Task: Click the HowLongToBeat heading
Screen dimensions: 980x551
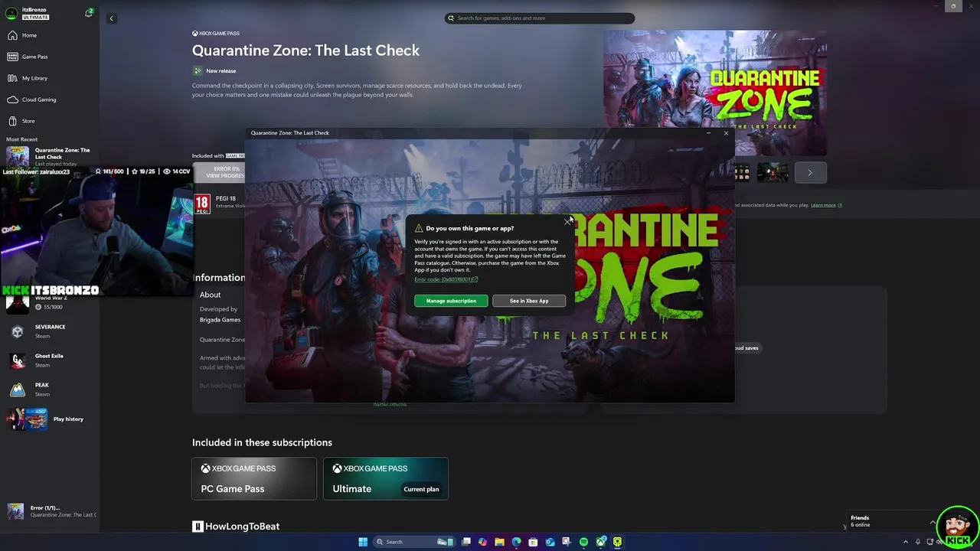Action: tap(236, 527)
